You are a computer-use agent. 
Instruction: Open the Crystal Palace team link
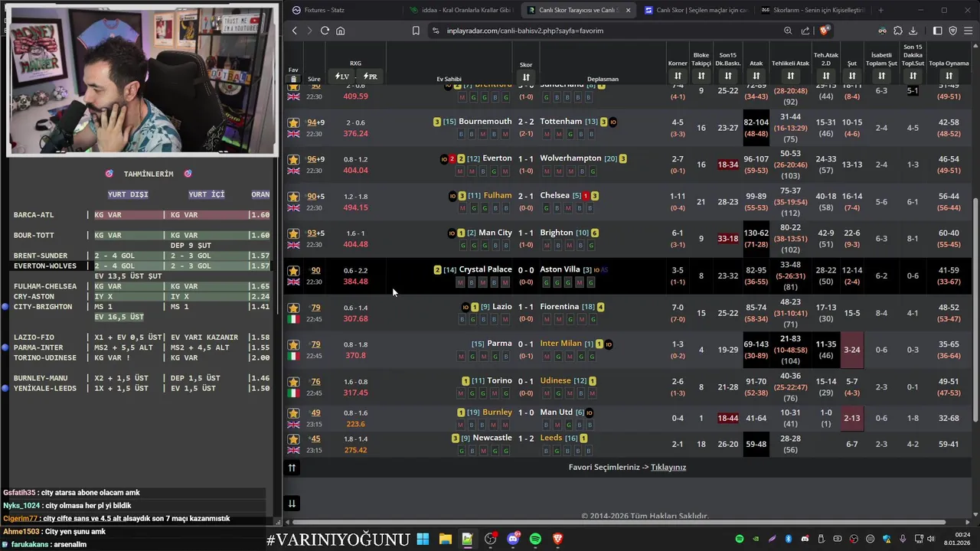(485, 269)
